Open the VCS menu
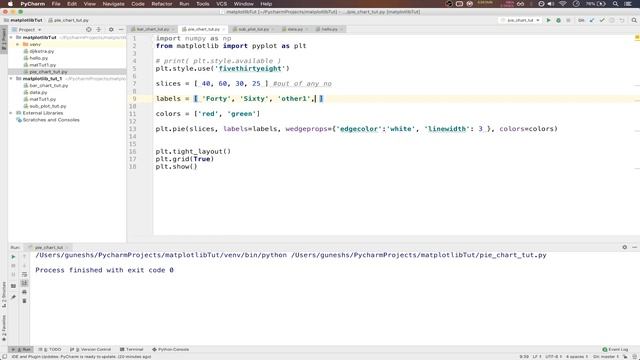Screen dimensions: 640x360 (221, 4)
